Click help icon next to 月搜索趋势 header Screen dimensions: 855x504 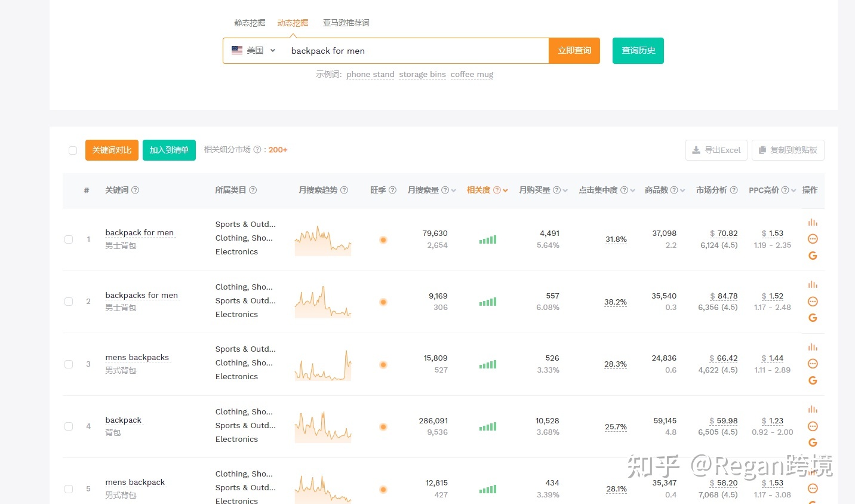[344, 190]
